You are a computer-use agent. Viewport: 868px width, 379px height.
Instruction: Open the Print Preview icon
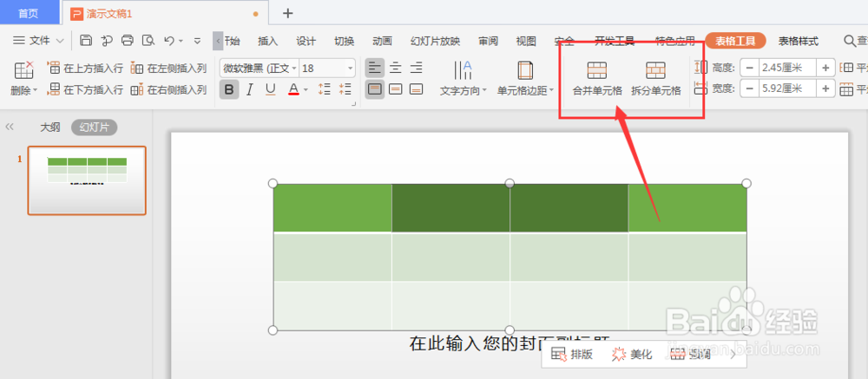tap(148, 41)
